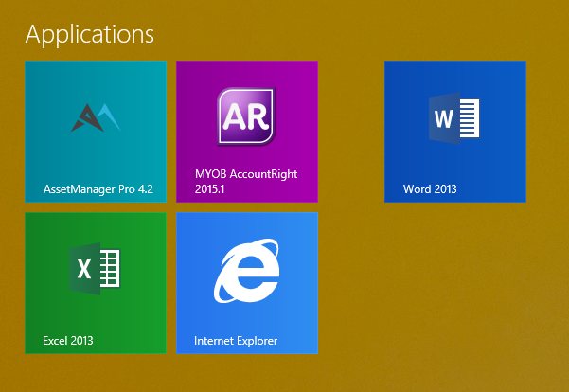Click the MYOB AccountRight 2015.1 label
The width and height of the screenshot is (569, 392).
pos(246,181)
